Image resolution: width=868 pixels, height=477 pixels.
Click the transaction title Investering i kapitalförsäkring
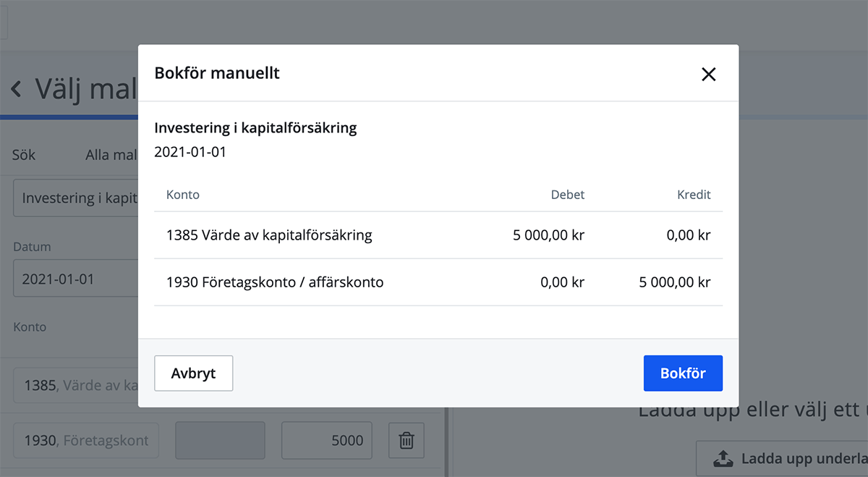(255, 127)
